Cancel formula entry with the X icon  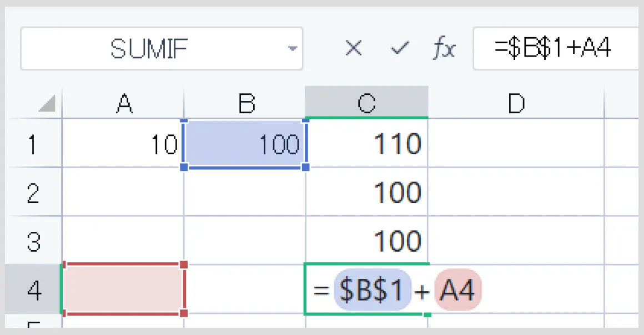coord(354,48)
